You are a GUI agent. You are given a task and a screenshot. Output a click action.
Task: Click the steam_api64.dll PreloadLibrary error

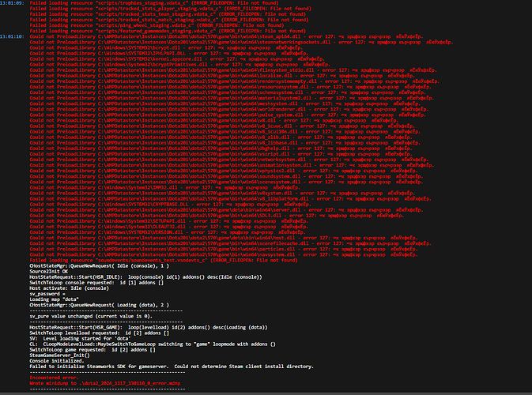click(227, 36)
